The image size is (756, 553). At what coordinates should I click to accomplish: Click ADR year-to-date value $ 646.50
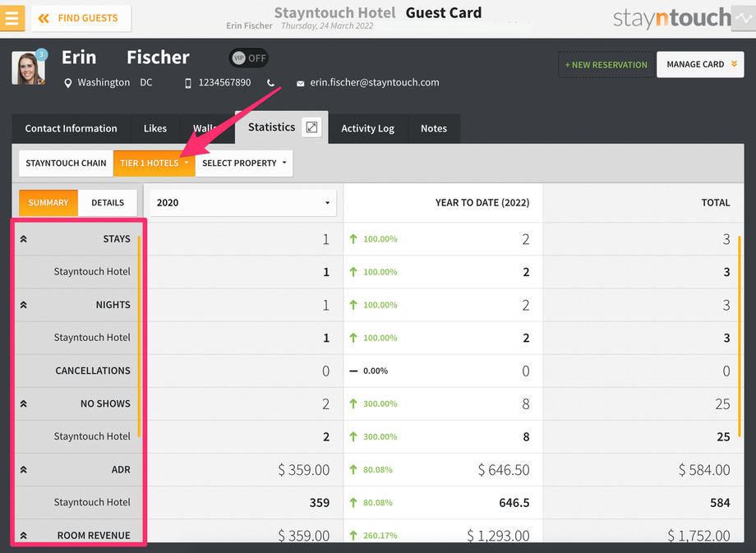[x=504, y=469]
